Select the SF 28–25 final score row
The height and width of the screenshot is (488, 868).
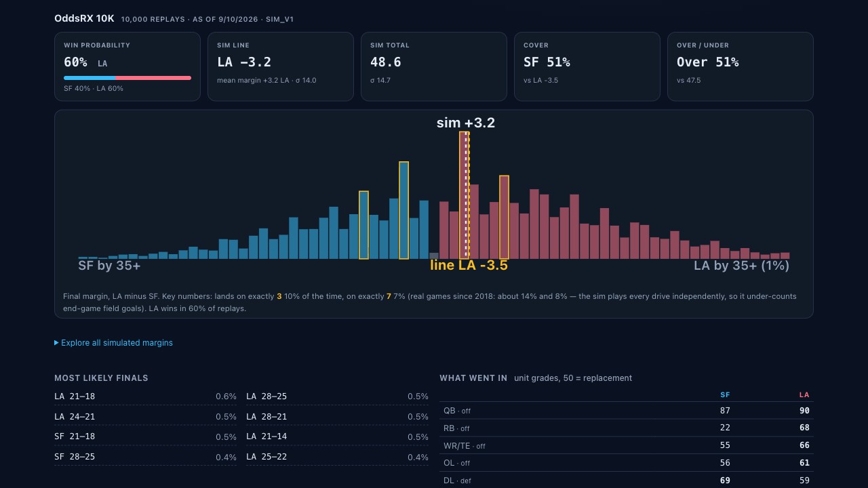(145, 457)
